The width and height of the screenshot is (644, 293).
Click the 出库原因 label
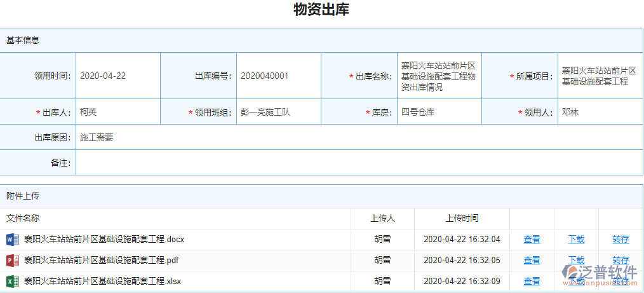coord(53,137)
